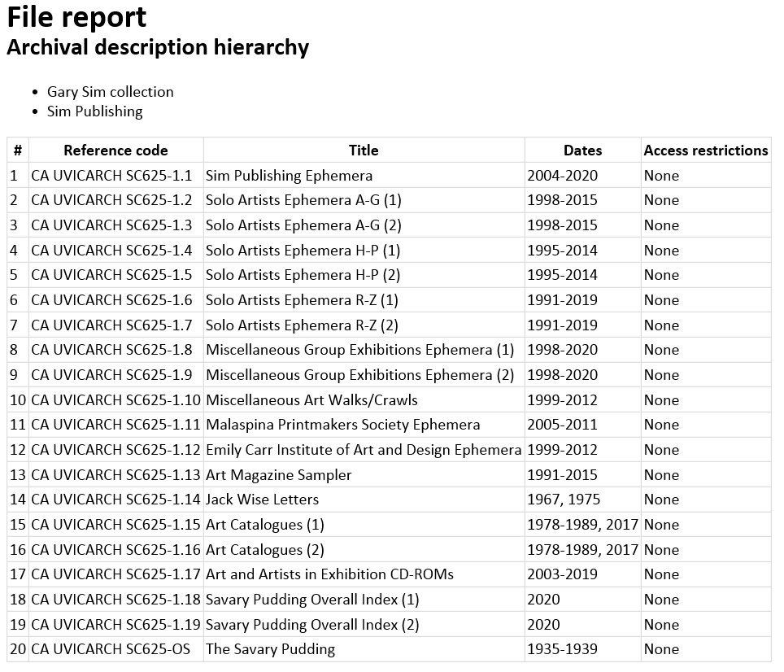This screenshot has width=784, height=672.
Task: Click 'Archival description hierarchy' subheading
Action: tap(158, 47)
